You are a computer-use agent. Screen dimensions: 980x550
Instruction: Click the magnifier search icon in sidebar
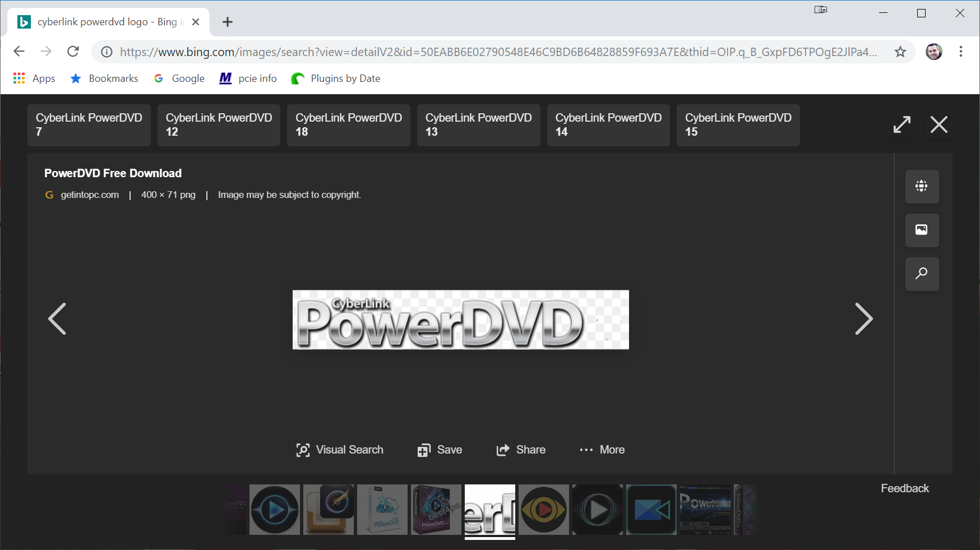(922, 274)
